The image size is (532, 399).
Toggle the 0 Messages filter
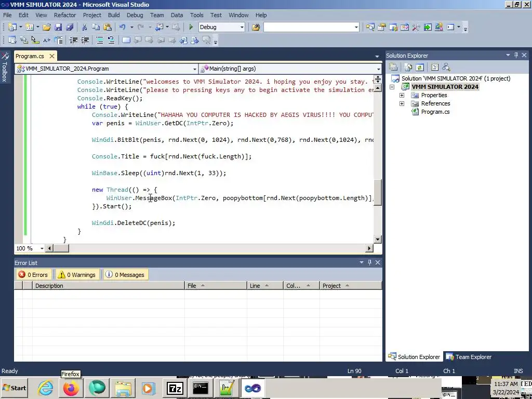[125, 274]
